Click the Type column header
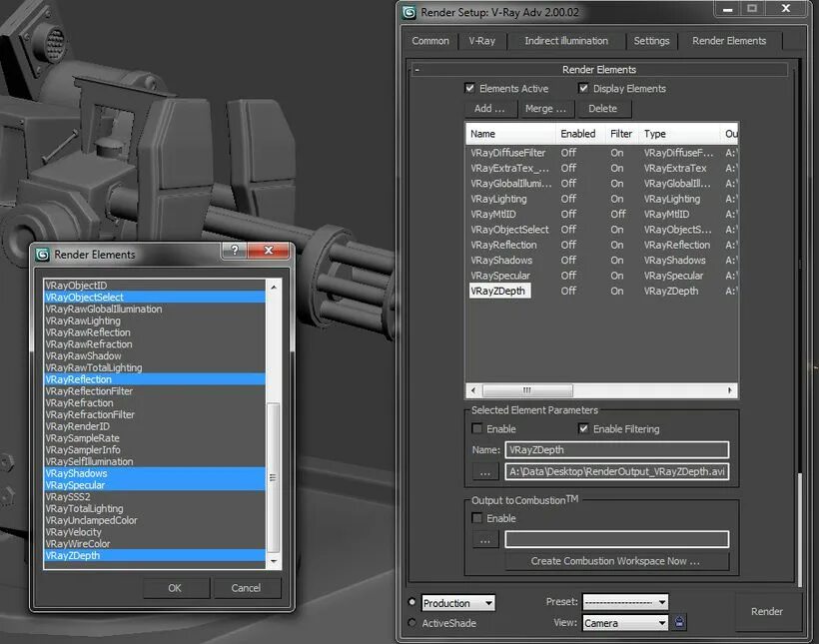This screenshot has height=644, width=819. [679, 134]
